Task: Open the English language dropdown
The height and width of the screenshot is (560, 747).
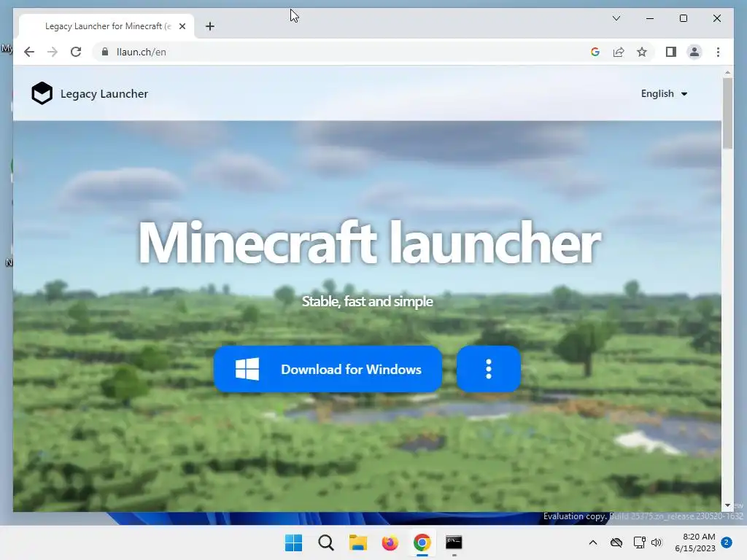Action: [664, 93]
